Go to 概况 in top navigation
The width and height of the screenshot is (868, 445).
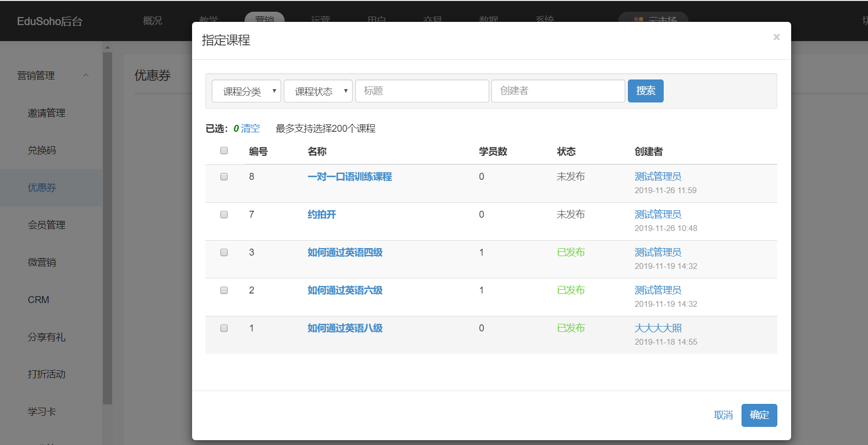[153, 21]
